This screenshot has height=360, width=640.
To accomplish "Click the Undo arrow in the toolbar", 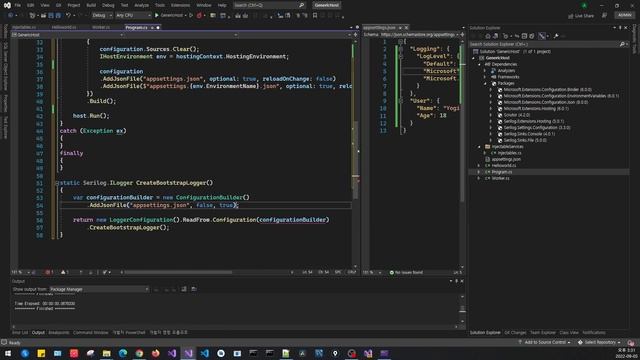I will pos(68,16).
